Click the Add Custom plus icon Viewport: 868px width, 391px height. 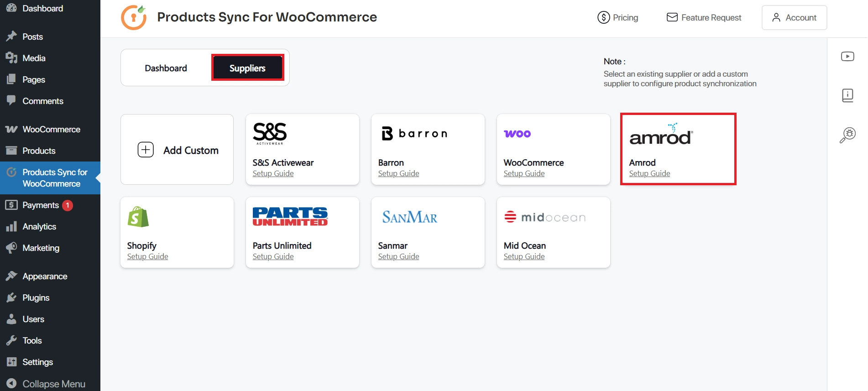tap(145, 149)
